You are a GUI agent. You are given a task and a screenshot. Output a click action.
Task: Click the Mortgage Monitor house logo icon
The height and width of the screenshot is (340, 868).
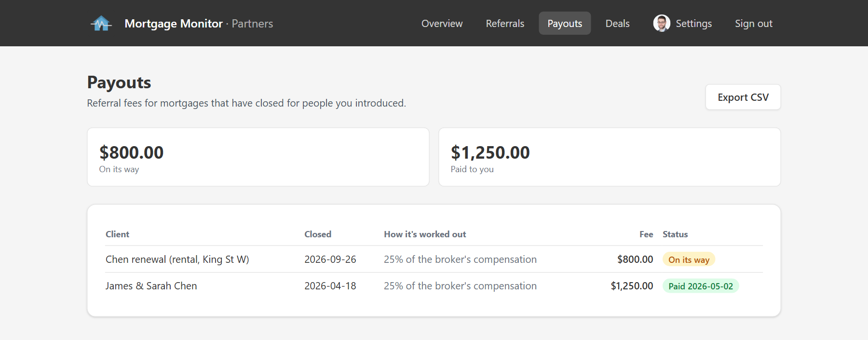101,23
